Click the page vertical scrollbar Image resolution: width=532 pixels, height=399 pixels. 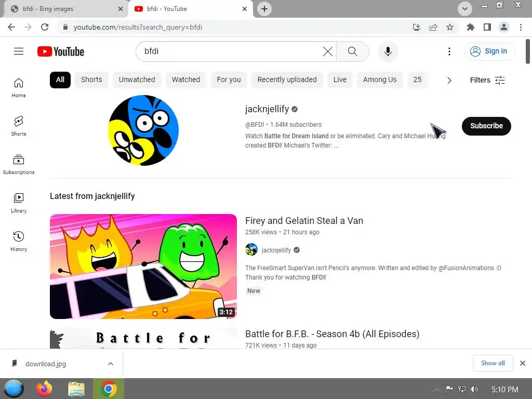tap(528, 51)
